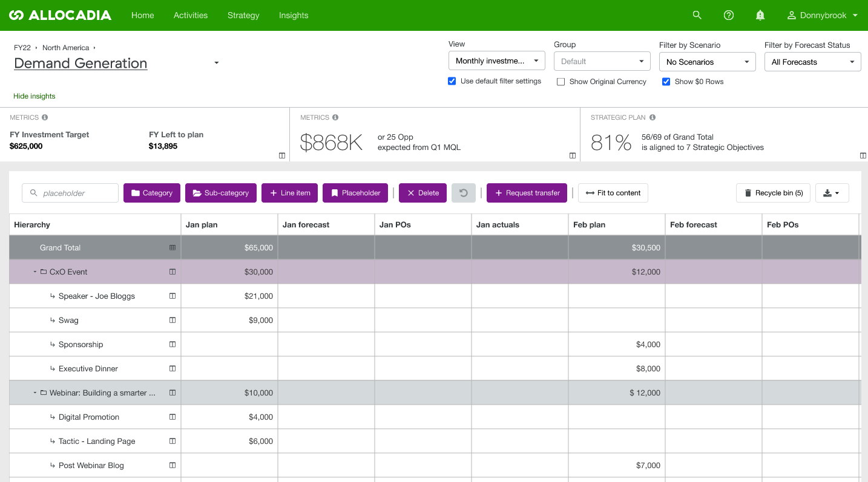The width and height of the screenshot is (868, 482).
Task: Open details panel for Digital Promotion row
Action: [x=173, y=417]
